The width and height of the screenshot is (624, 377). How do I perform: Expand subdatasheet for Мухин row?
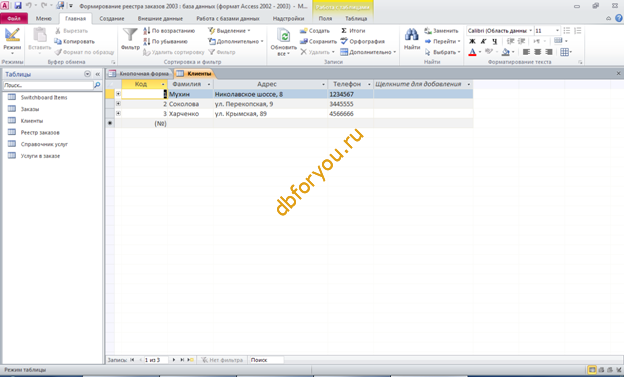(118, 94)
